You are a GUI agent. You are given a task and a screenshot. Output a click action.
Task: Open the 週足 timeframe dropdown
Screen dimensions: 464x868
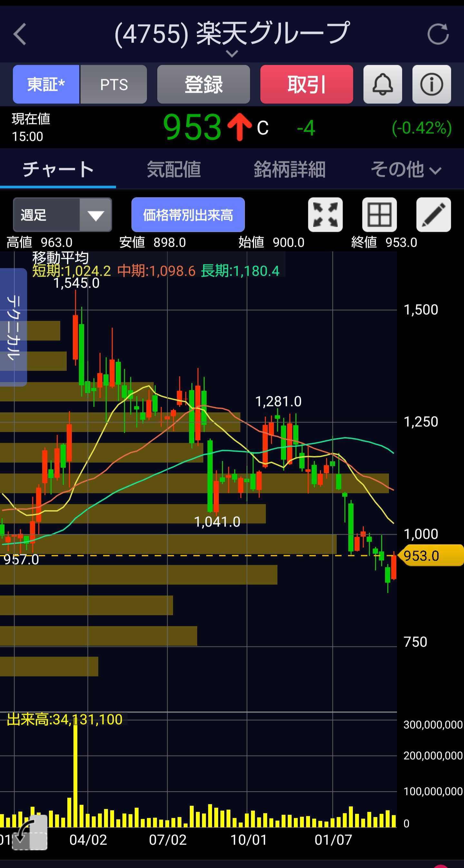[63, 215]
